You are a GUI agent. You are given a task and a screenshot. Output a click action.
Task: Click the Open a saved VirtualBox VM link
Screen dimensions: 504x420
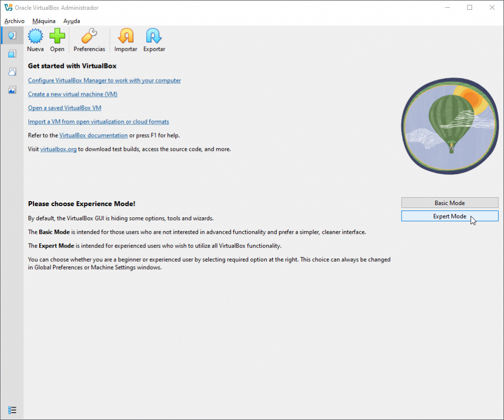[x=64, y=108]
